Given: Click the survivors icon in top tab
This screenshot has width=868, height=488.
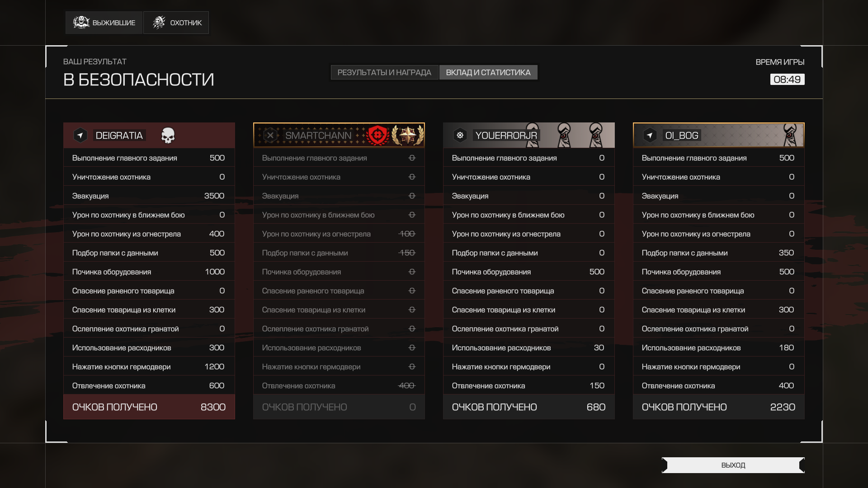Looking at the screenshot, I should click(x=81, y=23).
